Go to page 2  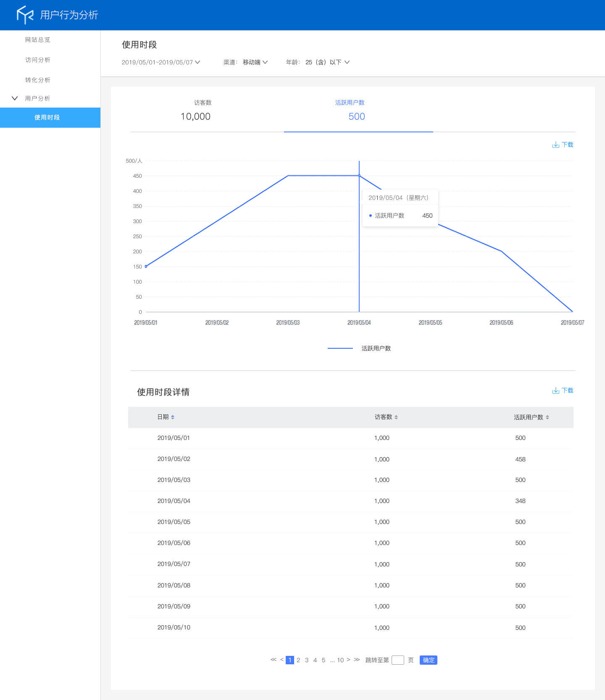point(298,660)
